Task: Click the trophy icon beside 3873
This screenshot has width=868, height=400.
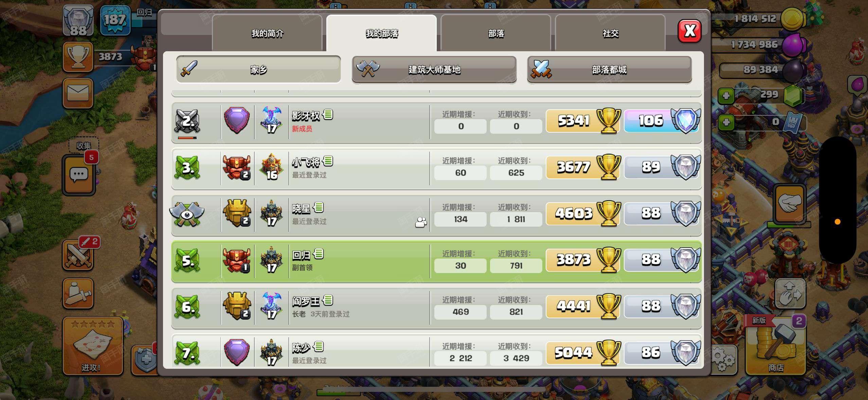Action: click(78, 57)
